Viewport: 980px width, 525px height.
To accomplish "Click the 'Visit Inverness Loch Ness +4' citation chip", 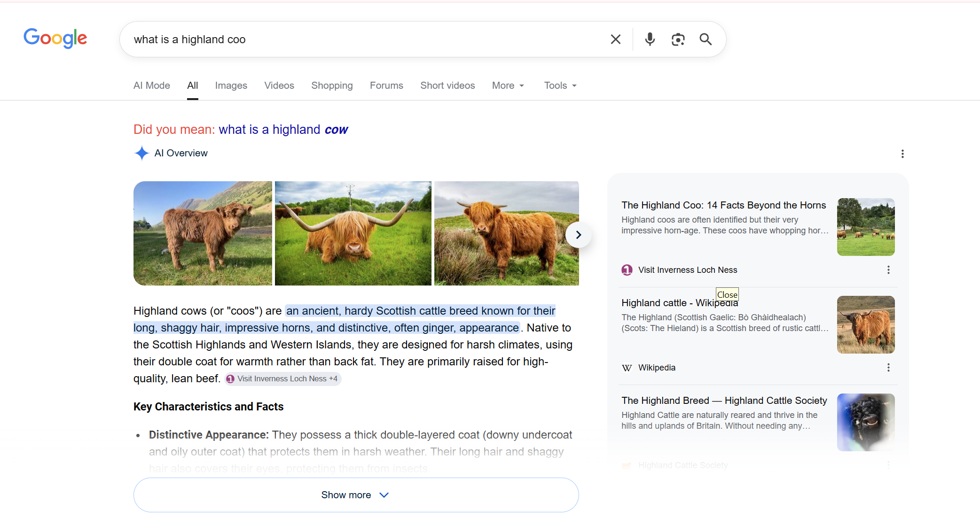I will point(282,379).
